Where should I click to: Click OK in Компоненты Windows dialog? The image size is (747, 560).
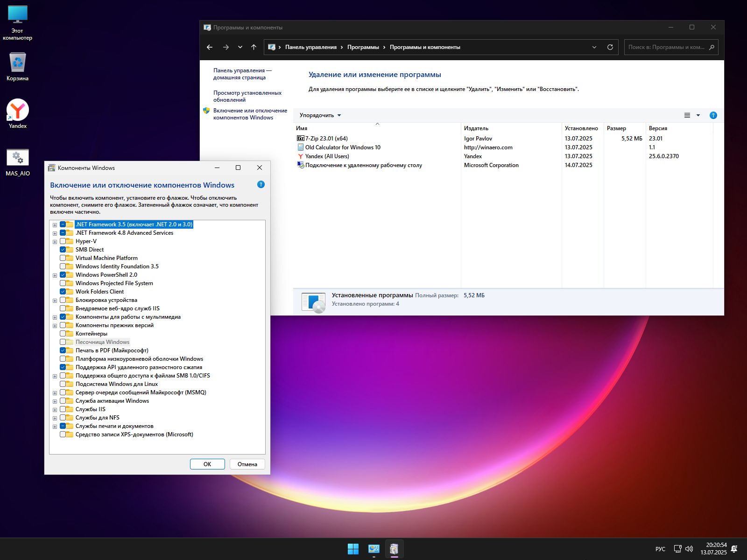[x=207, y=464]
